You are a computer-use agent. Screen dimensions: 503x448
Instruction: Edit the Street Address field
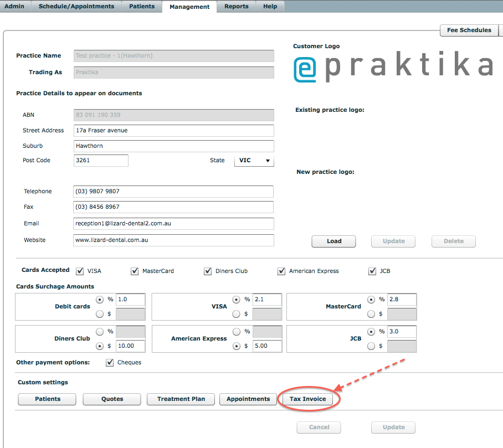(x=174, y=131)
